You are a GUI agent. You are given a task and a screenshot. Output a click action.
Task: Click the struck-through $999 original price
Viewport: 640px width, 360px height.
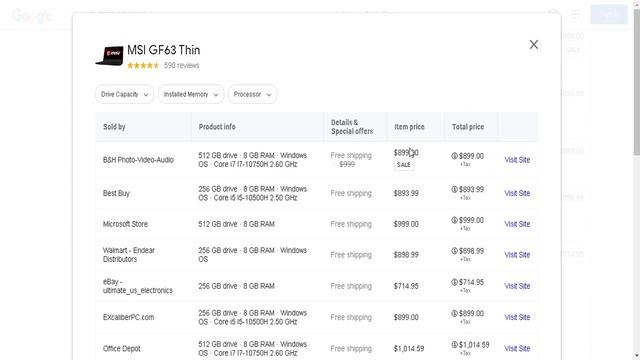[x=347, y=164]
